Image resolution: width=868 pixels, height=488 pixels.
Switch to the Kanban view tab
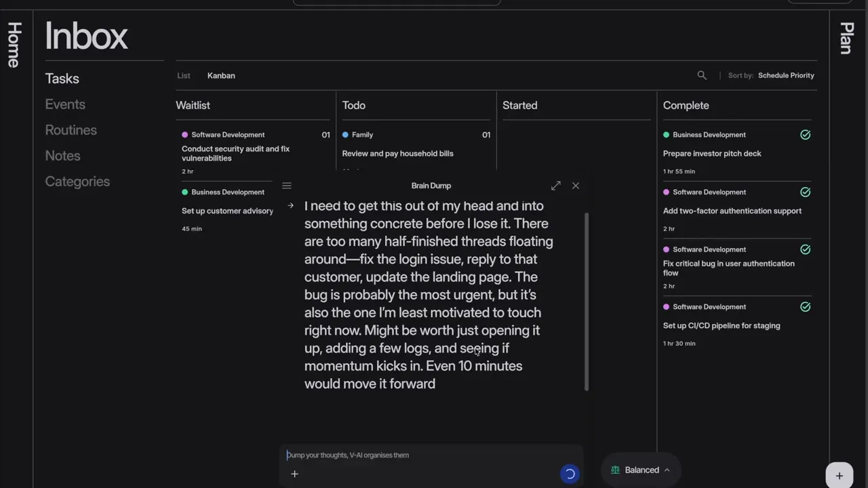click(x=221, y=75)
